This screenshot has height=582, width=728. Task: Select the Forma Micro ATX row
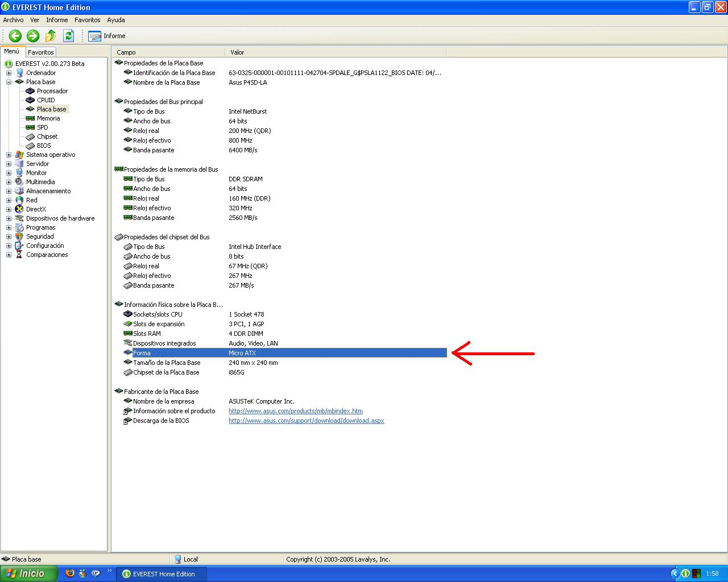pyautogui.click(x=285, y=353)
